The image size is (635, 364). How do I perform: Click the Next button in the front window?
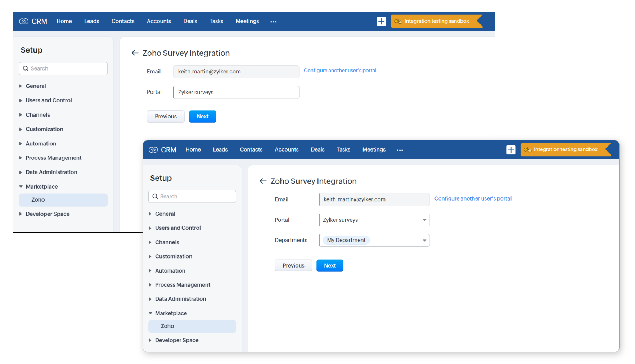tap(330, 265)
